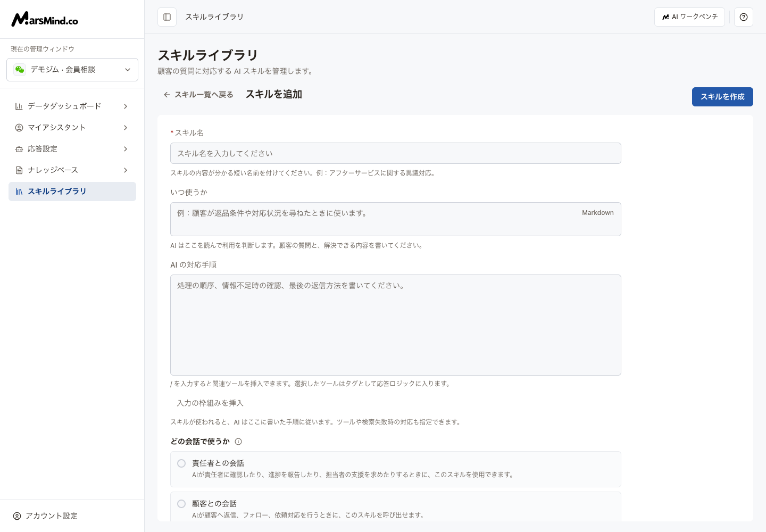The image size is (766, 532).
Task: Click the back arrow icon to skill list
Action: click(x=167, y=95)
